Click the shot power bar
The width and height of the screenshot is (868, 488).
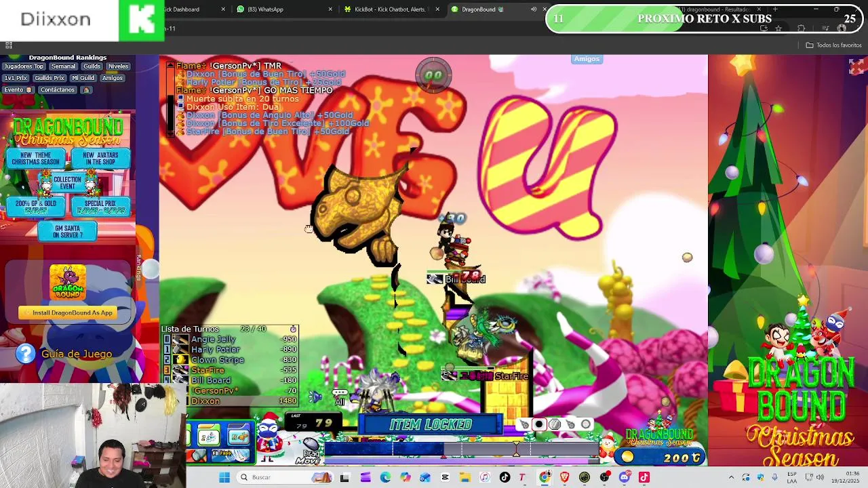[x=461, y=449]
